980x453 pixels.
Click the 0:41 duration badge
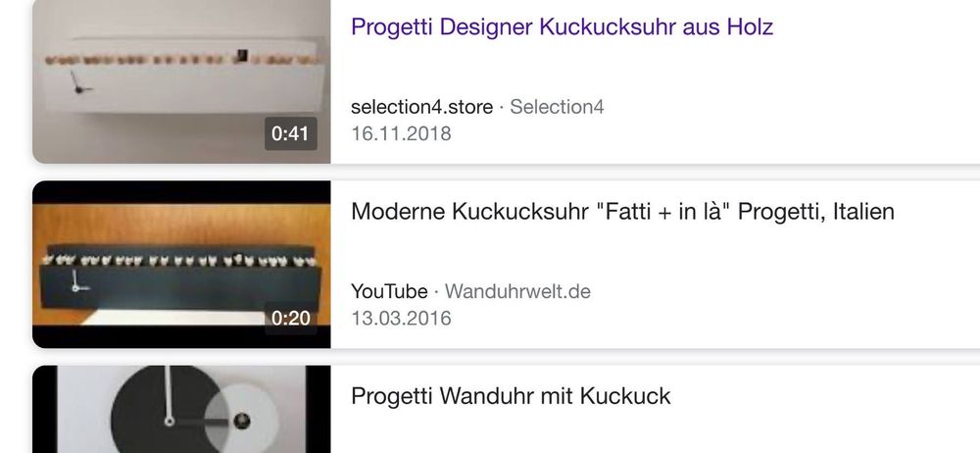291,133
